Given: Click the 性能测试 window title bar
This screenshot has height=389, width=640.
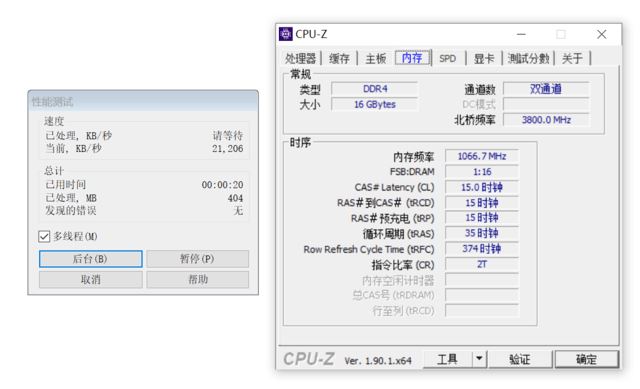Looking at the screenshot, I should pos(143,101).
